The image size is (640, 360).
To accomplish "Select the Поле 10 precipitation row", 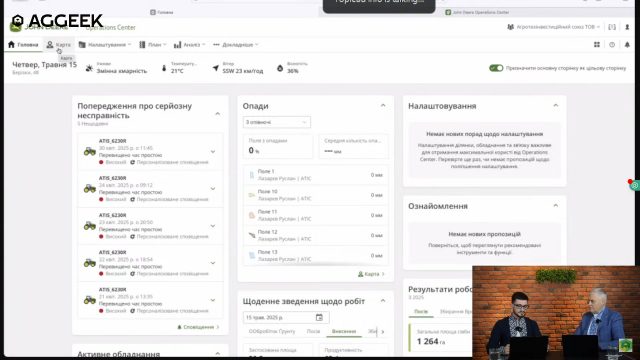I will pos(316,195).
